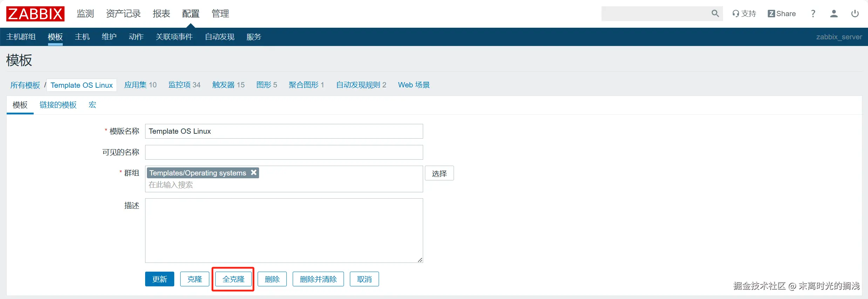Go to 主机群组 submenu
Image resolution: width=868 pixels, height=299 pixels.
coord(21,37)
